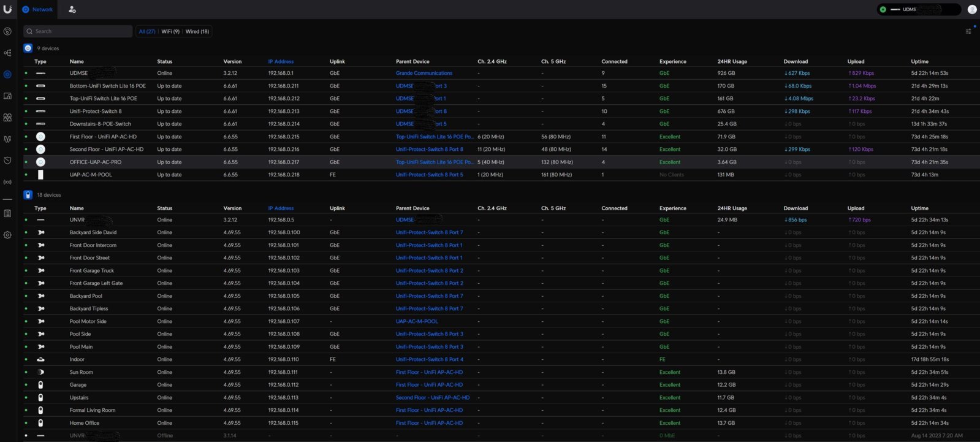Focus the Search input field
980x442 pixels.
point(78,31)
